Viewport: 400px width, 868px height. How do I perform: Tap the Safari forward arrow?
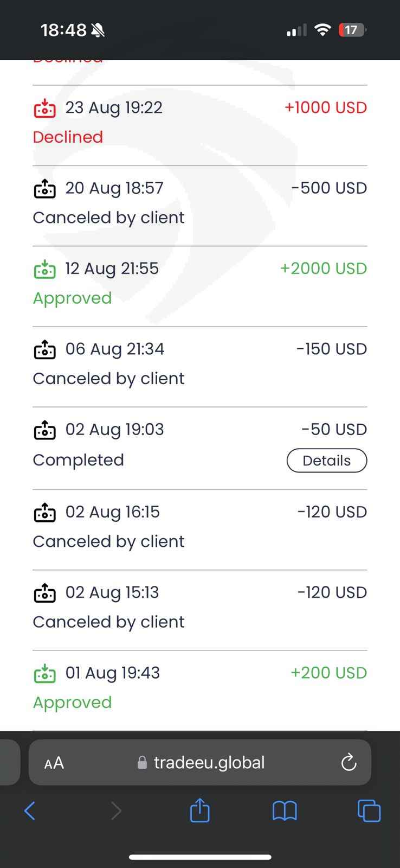click(116, 812)
